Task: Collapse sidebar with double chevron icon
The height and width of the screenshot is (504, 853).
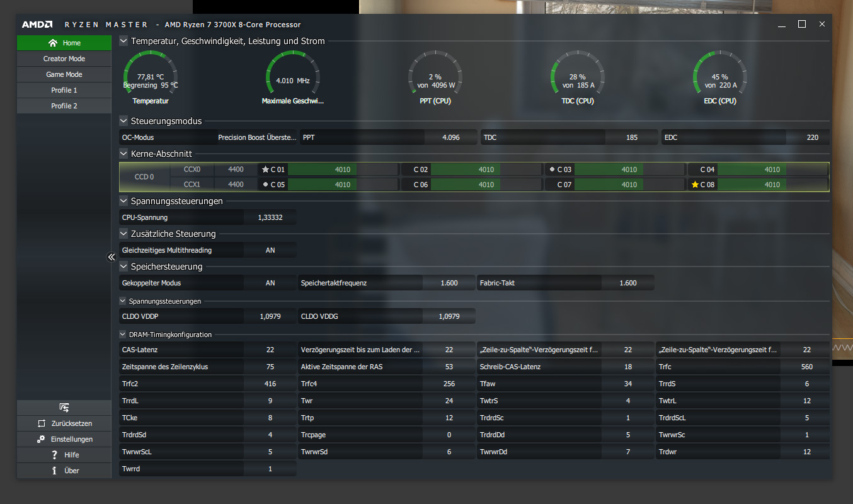Action: [x=112, y=257]
